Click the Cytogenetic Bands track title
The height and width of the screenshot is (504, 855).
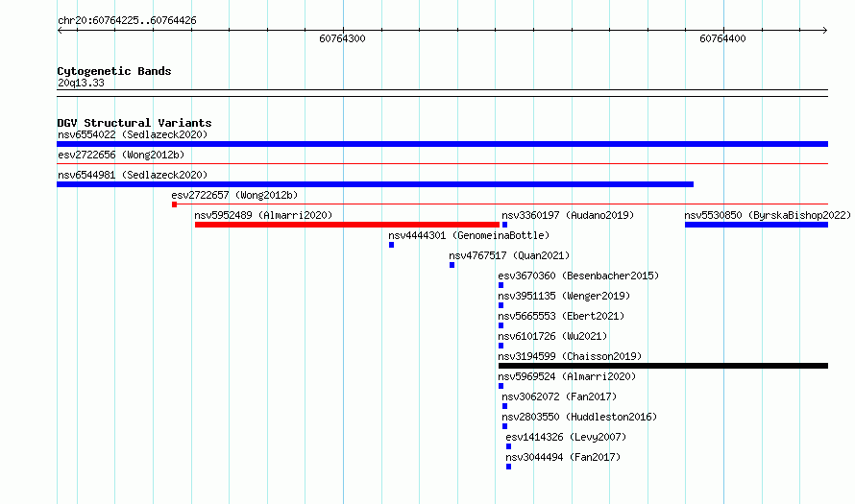click(x=114, y=71)
